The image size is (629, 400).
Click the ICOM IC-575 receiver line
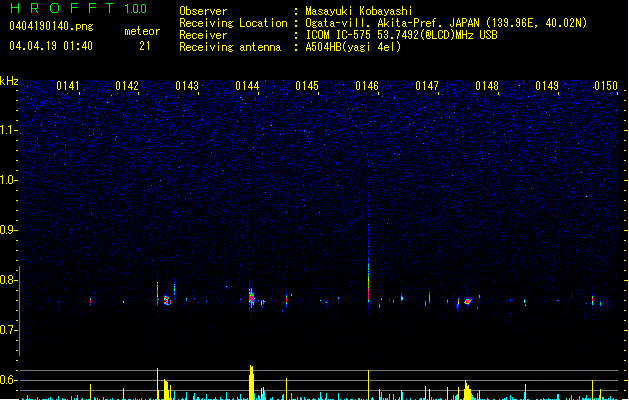tap(401, 35)
